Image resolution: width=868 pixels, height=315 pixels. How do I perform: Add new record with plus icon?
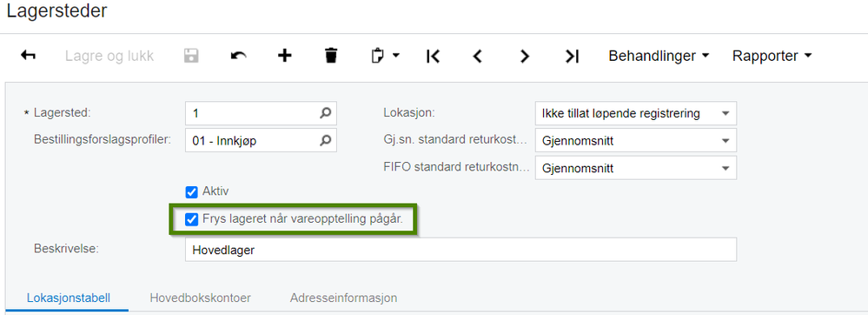click(284, 56)
